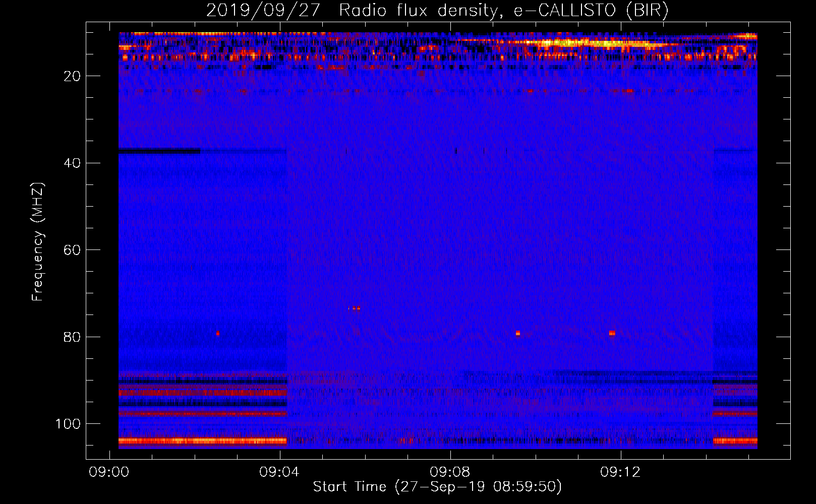Click the red burst spot near 09:02 at 80 MHz

(x=218, y=333)
